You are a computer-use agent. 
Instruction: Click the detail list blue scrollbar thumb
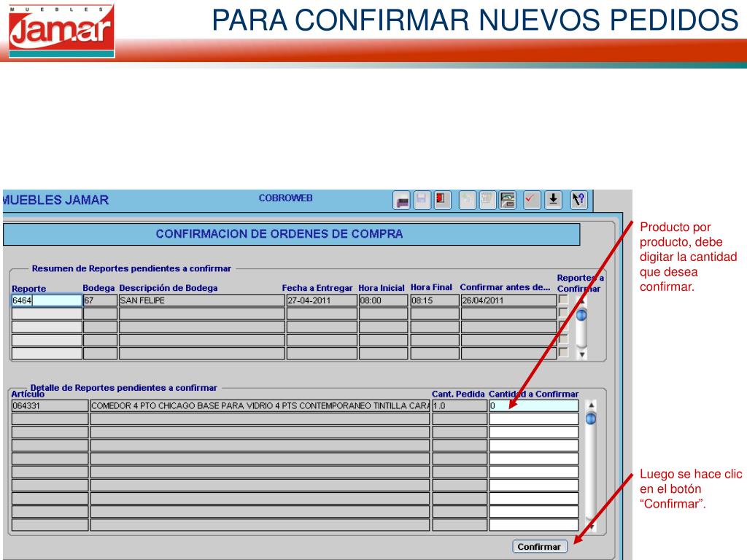(x=591, y=419)
